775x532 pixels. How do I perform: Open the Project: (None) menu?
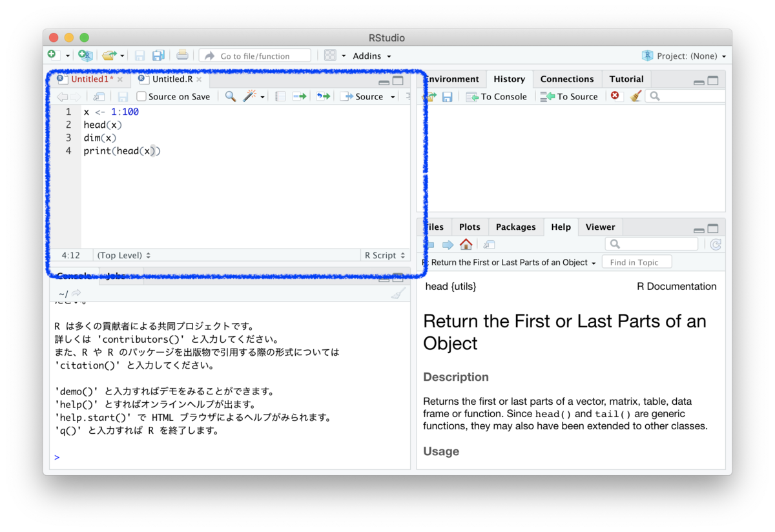[x=684, y=56]
